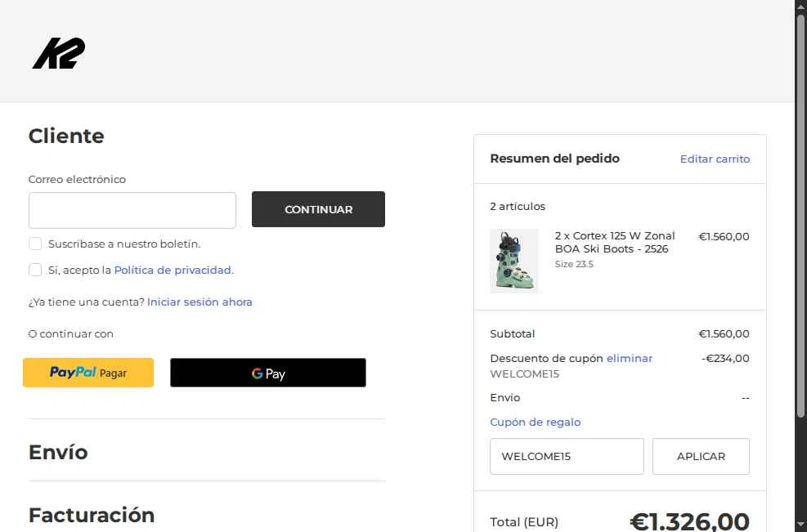Click the 2 artículos label
The height and width of the screenshot is (532, 807).
coord(518,206)
